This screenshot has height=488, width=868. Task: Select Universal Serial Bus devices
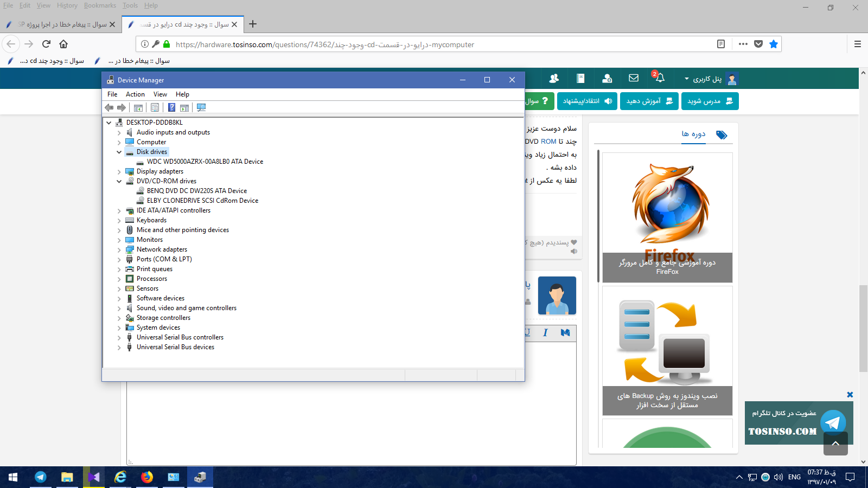(175, 347)
